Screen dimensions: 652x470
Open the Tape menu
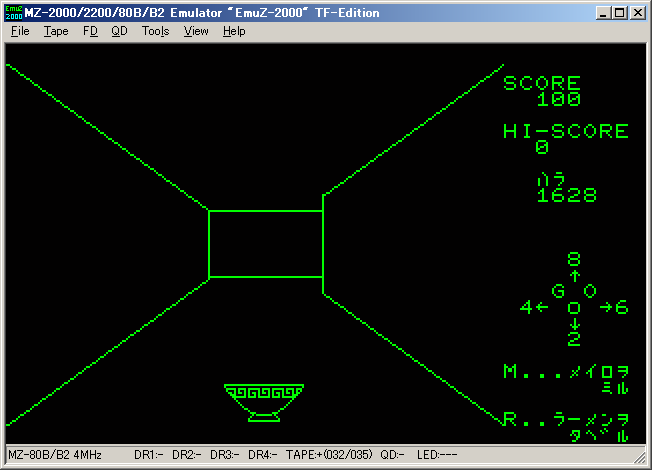[x=56, y=31]
